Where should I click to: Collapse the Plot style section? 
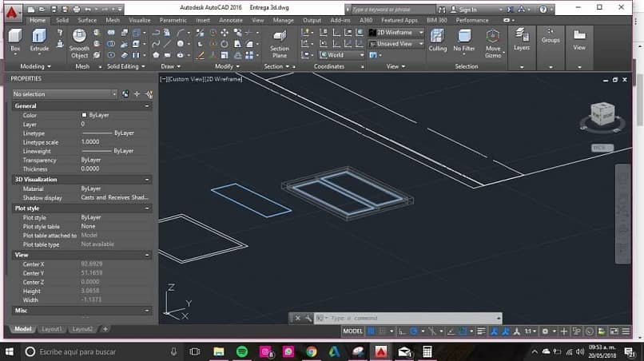[147, 208]
